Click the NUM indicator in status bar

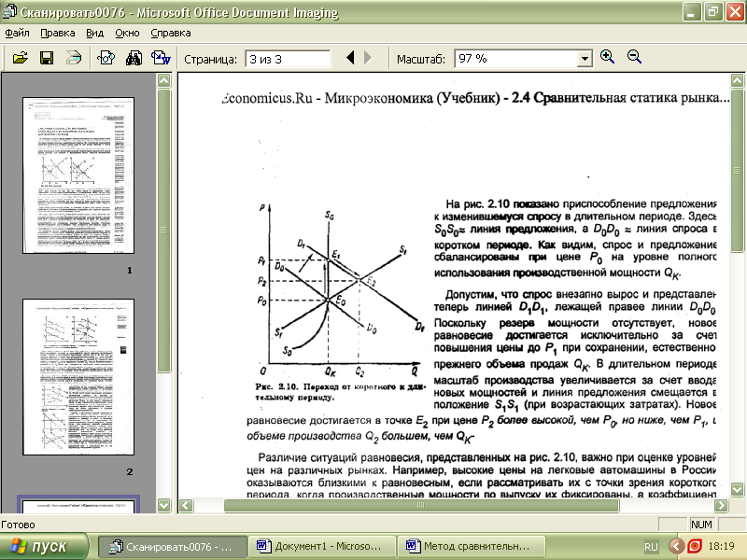coord(701,525)
